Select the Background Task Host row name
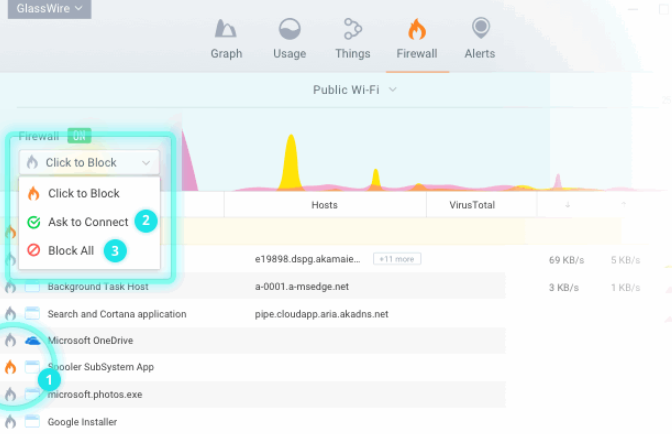The height and width of the screenshot is (434, 672). coord(98,287)
